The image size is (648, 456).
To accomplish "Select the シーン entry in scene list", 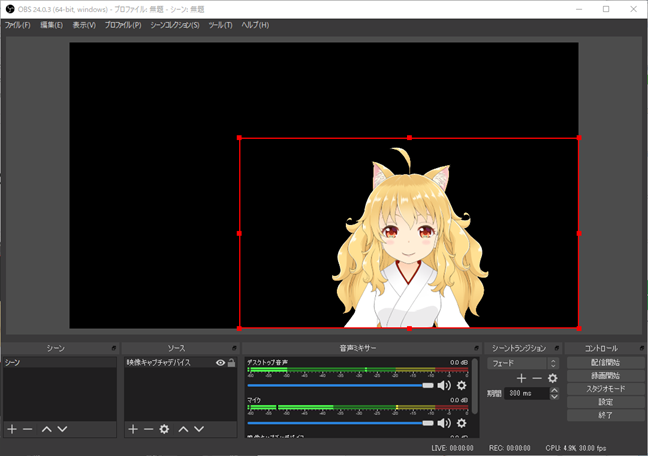I will click(x=60, y=363).
